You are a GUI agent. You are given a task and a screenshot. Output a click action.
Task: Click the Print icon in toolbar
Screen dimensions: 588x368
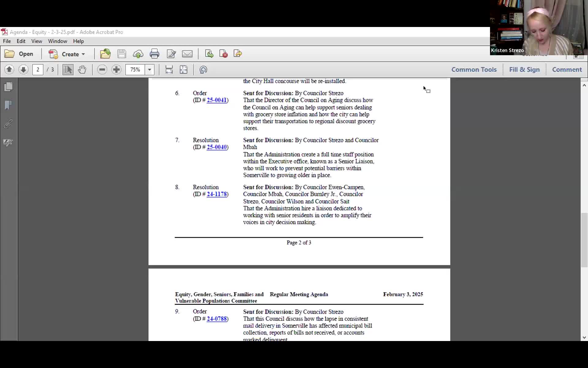click(154, 54)
